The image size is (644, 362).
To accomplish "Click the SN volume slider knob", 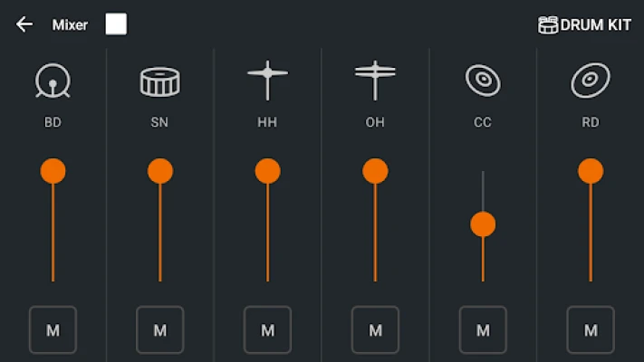I will pos(159,171).
